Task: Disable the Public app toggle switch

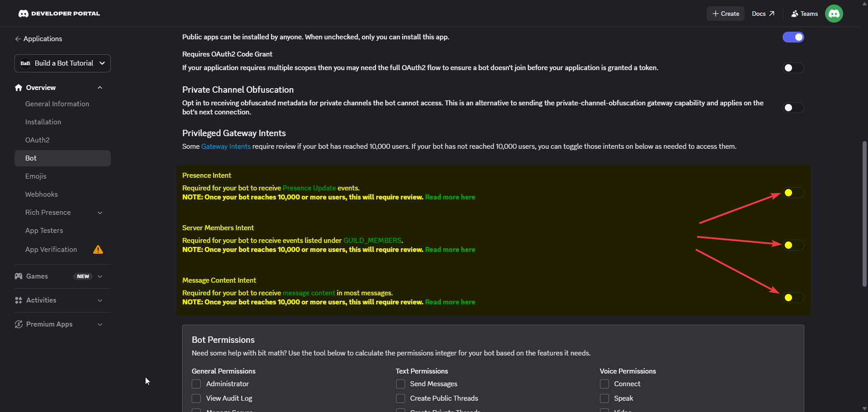Action: (793, 37)
